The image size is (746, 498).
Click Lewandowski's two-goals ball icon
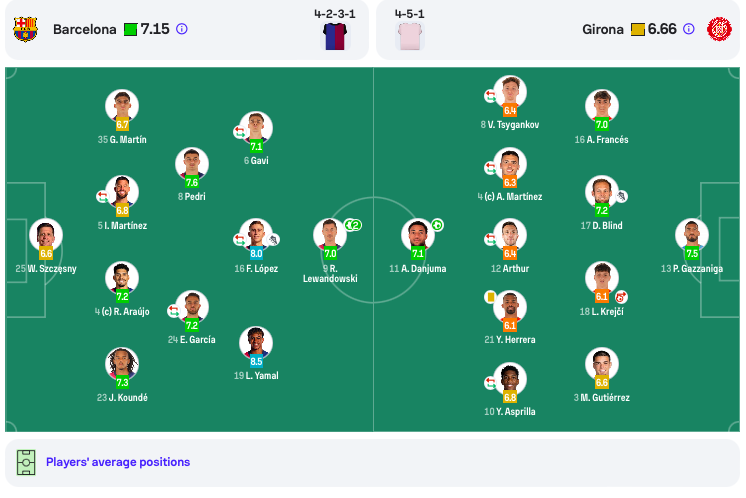coord(353,225)
